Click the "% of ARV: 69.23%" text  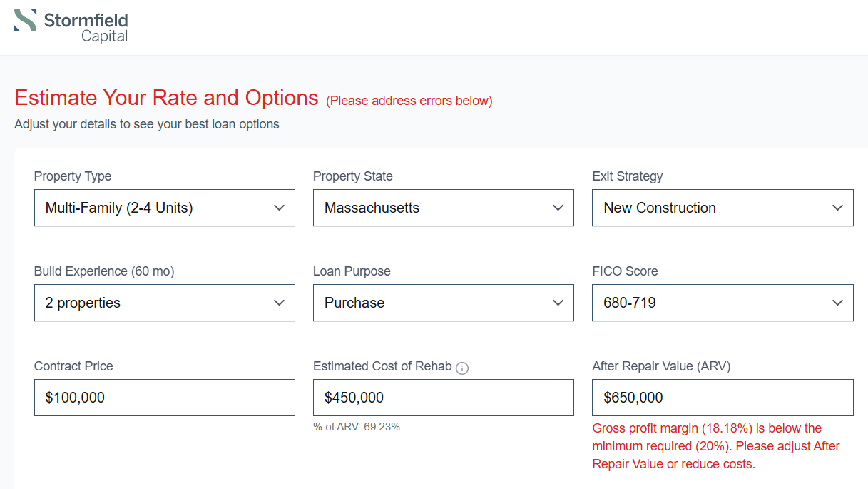tap(357, 426)
